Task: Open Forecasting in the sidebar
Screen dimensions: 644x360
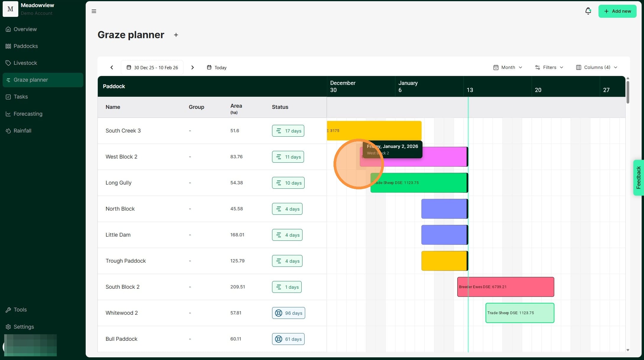Action: pyautogui.click(x=28, y=114)
